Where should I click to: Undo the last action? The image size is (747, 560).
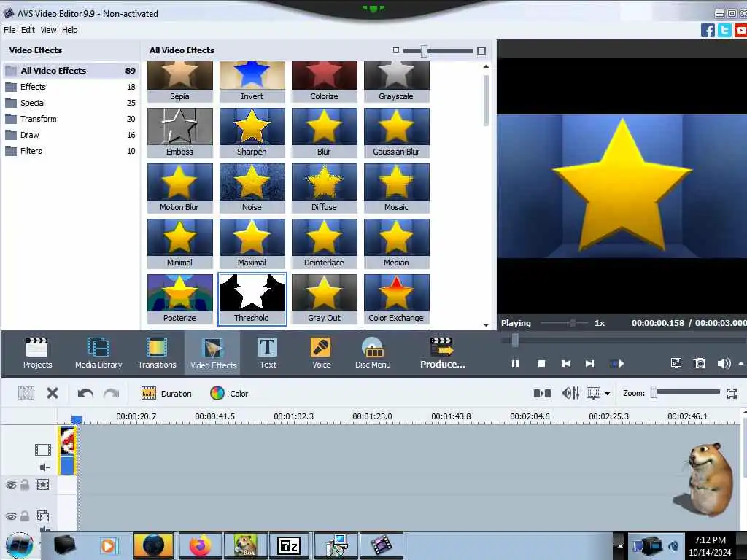pos(85,393)
